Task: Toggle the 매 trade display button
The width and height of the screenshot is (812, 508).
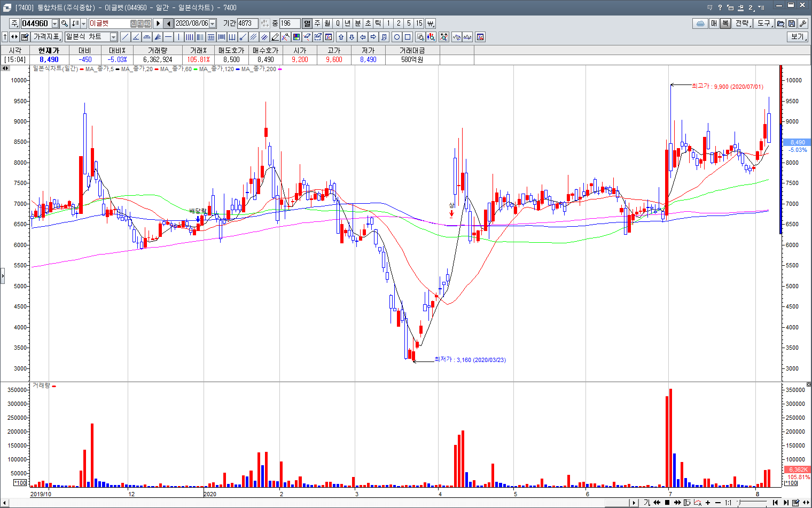Action: coord(714,24)
